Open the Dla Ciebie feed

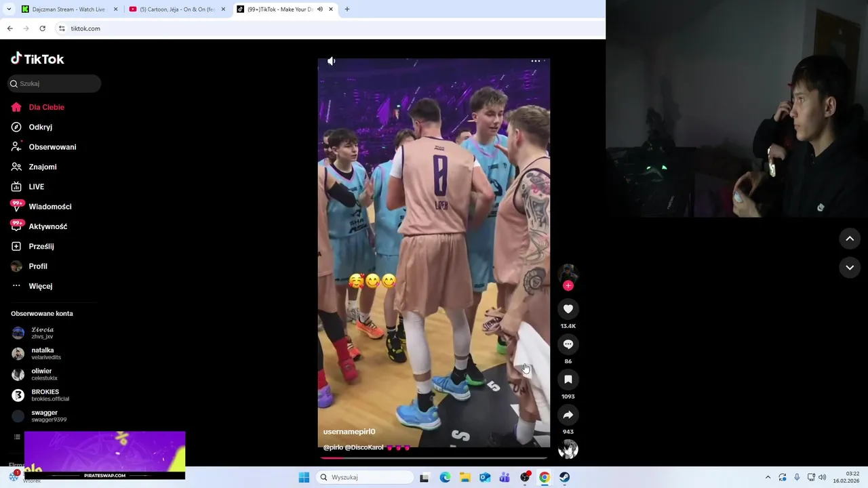pos(39,107)
